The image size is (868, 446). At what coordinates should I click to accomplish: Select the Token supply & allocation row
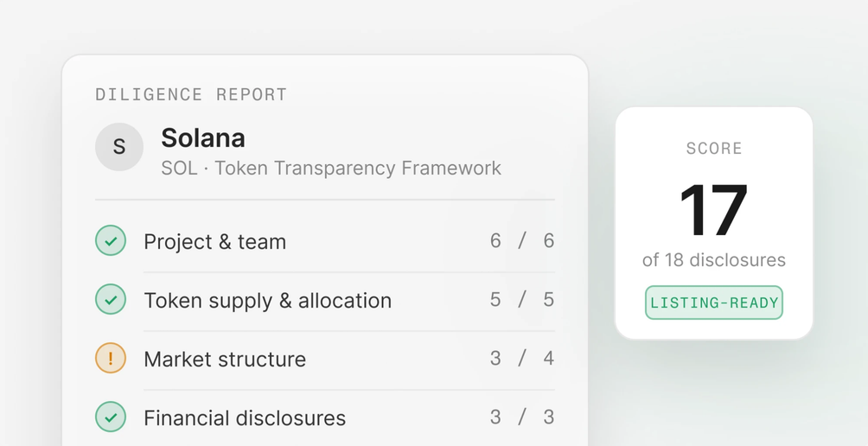(x=325, y=300)
